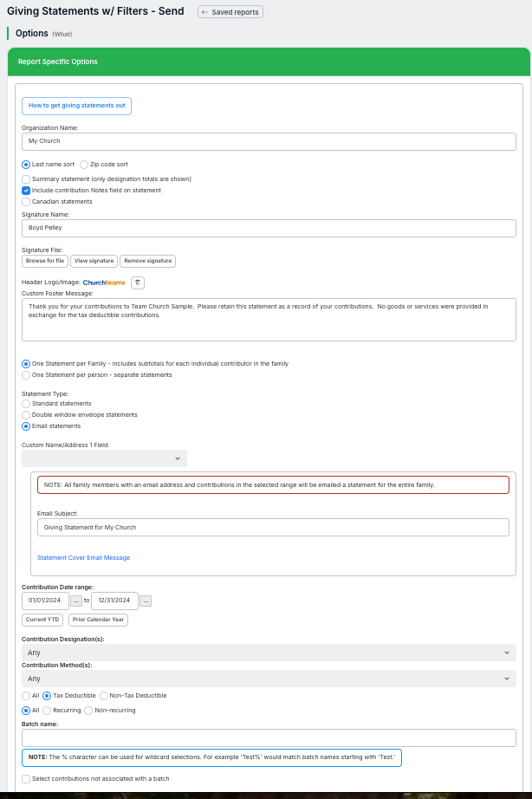The width and height of the screenshot is (532, 799).
Task: View the uploaded signature
Action: click(x=94, y=260)
